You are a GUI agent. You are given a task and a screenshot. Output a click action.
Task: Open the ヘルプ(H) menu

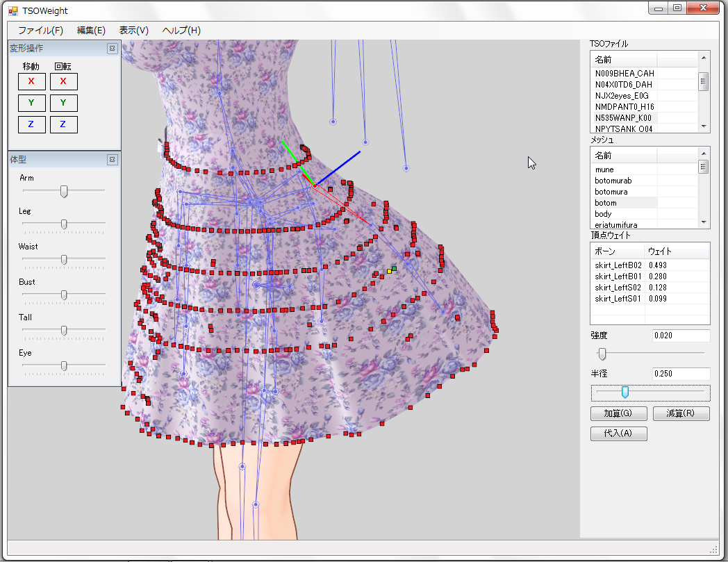tap(181, 31)
